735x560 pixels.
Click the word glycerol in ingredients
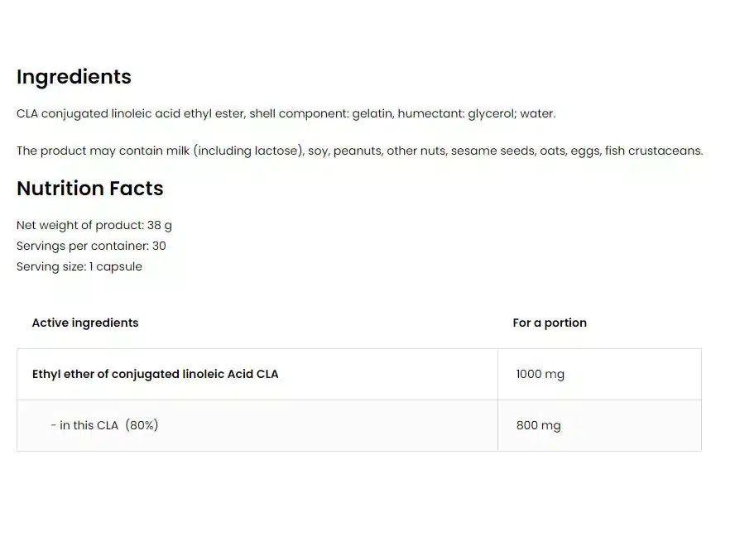coord(492,113)
